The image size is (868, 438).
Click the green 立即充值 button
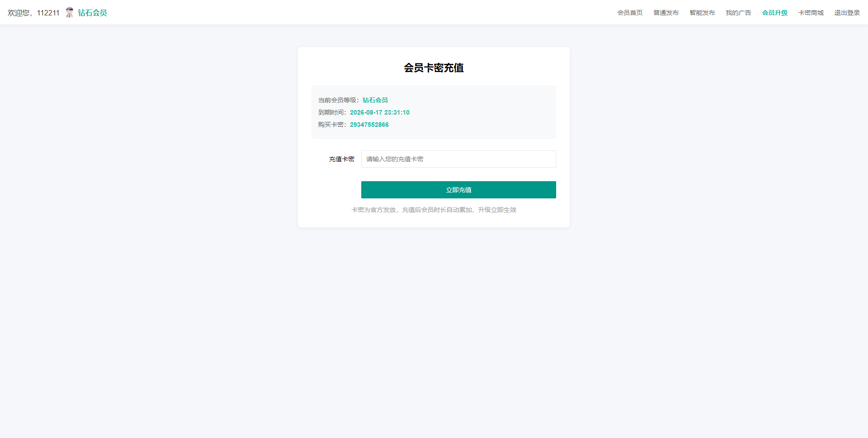click(458, 190)
